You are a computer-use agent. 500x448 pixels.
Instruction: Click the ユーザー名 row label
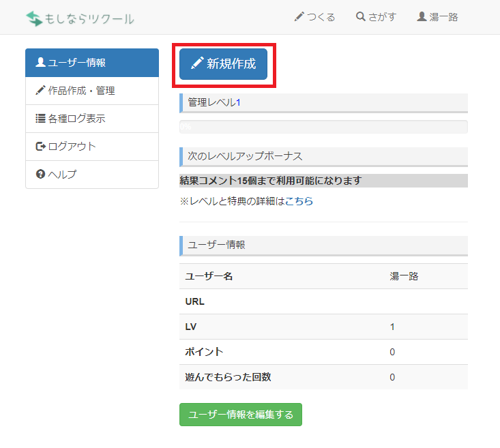coord(209,276)
